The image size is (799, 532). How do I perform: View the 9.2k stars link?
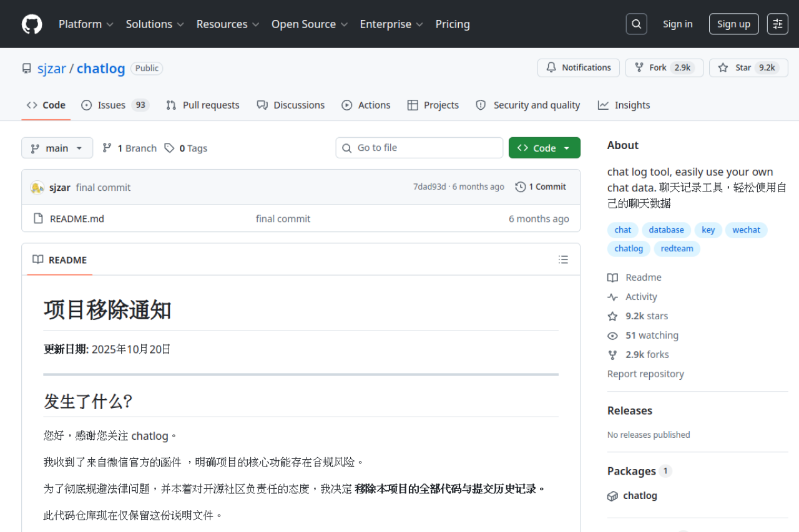pyautogui.click(x=638, y=316)
